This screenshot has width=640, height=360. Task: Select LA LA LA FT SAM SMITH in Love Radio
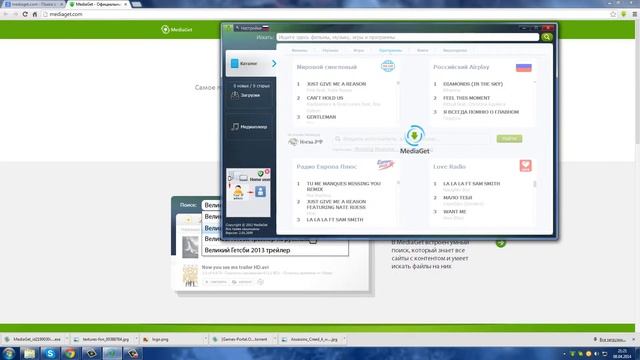471,184
